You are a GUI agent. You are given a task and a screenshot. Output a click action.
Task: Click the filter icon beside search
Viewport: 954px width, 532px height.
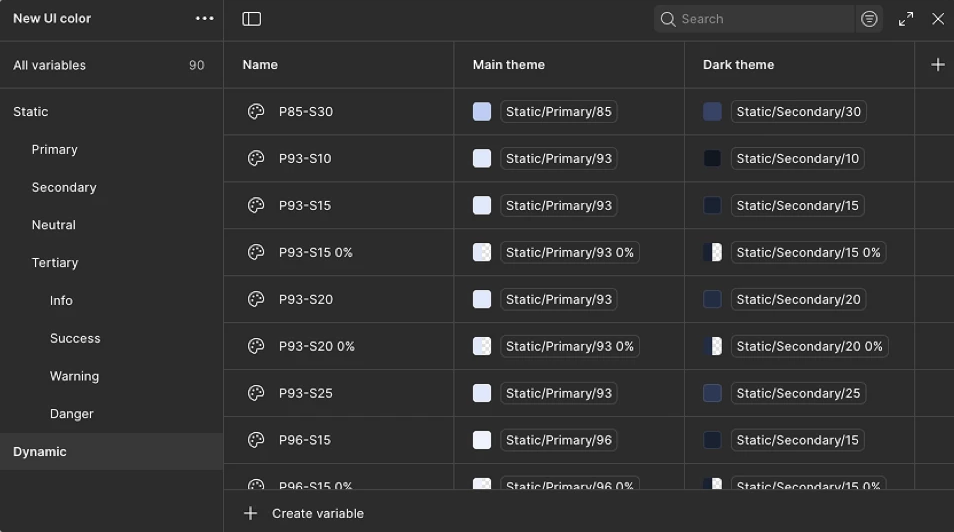point(870,19)
